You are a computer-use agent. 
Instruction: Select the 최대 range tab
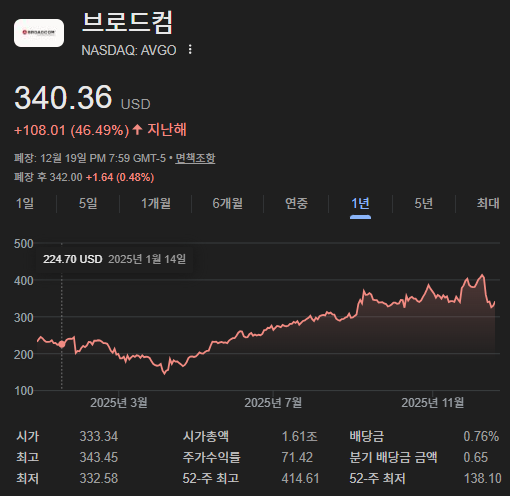click(488, 203)
